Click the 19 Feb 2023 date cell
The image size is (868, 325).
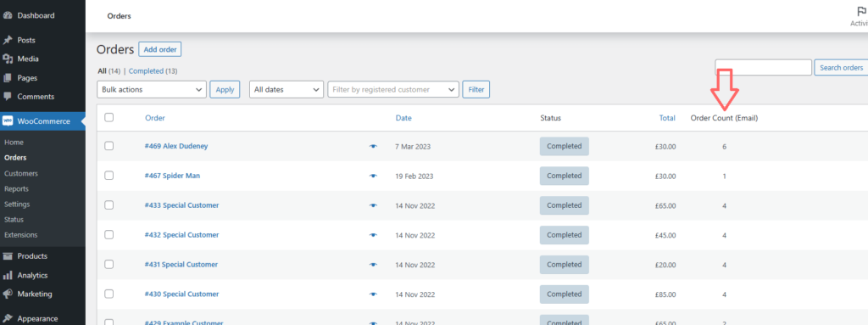click(415, 177)
